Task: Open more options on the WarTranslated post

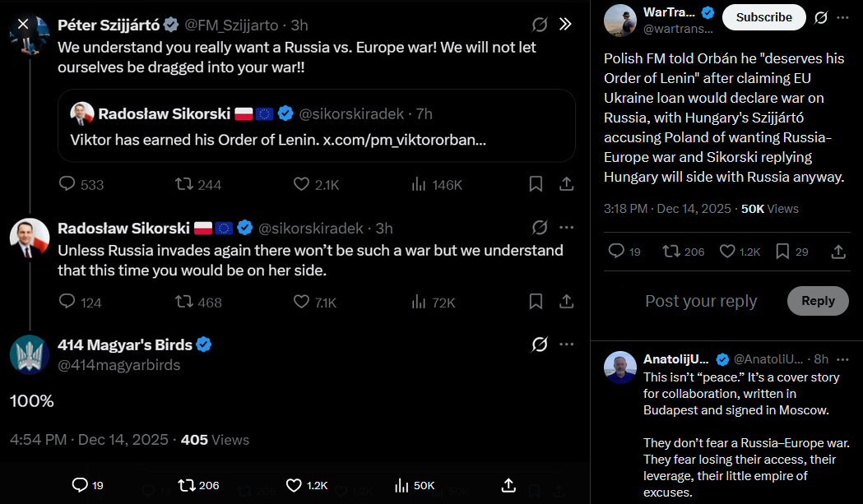Action: [842, 17]
